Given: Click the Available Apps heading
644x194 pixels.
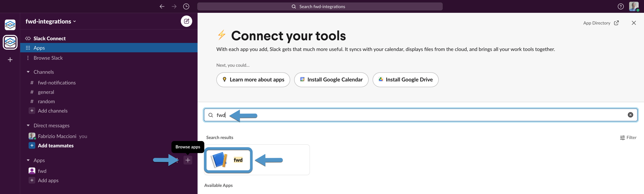Looking at the screenshot, I should (x=218, y=185).
